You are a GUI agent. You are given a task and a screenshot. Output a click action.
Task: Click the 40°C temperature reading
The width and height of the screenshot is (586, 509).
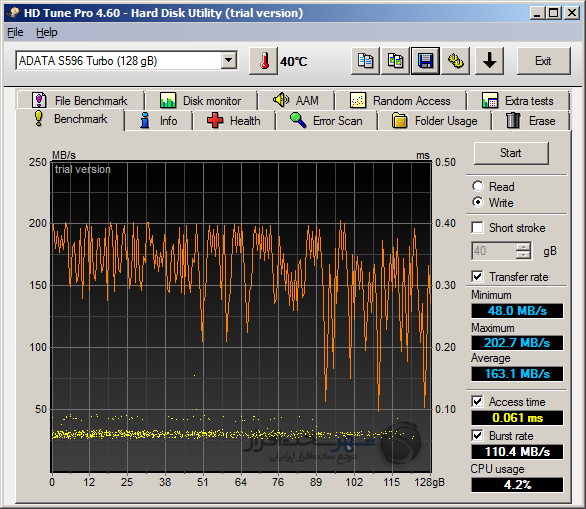[x=294, y=61]
